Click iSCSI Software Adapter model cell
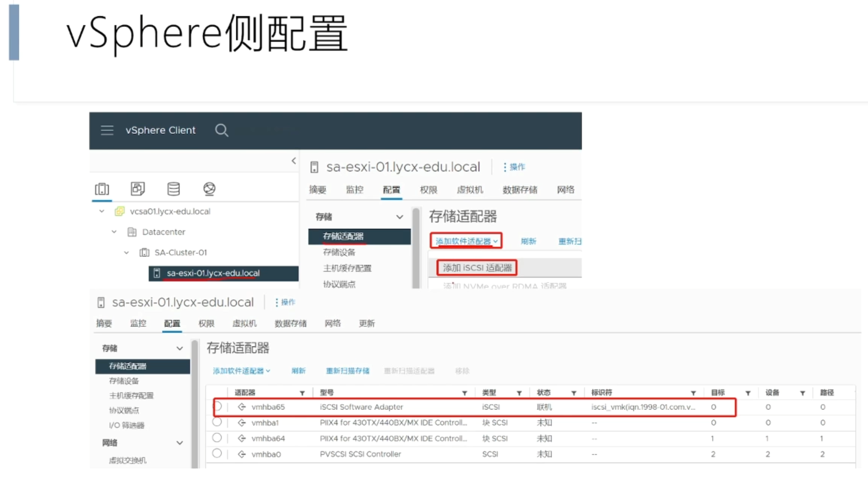Viewport: 868px width, 477px height. click(x=361, y=407)
